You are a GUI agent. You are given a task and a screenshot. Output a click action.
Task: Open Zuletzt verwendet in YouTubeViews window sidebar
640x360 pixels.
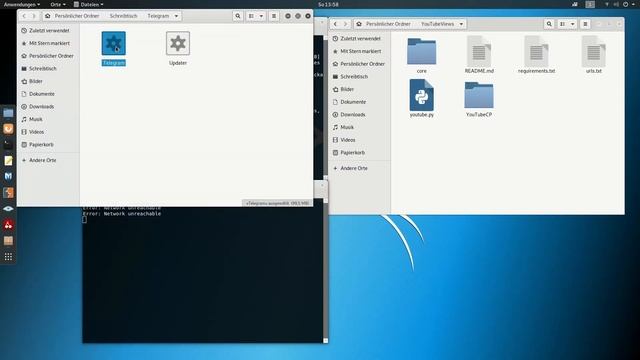click(x=360, y=38)
